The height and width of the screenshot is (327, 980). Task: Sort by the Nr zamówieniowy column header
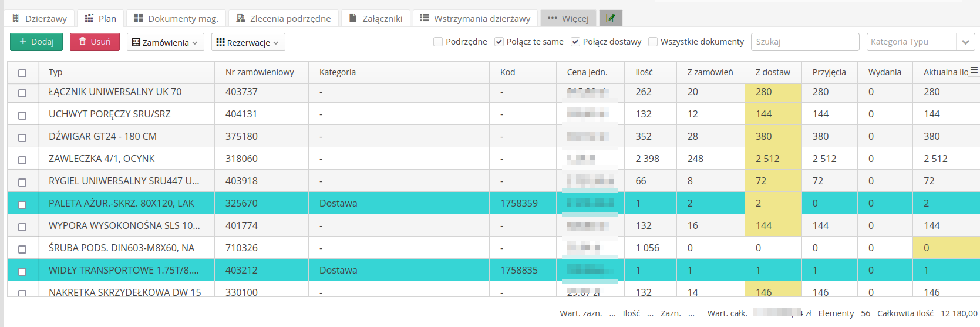[x=260, y=72]
